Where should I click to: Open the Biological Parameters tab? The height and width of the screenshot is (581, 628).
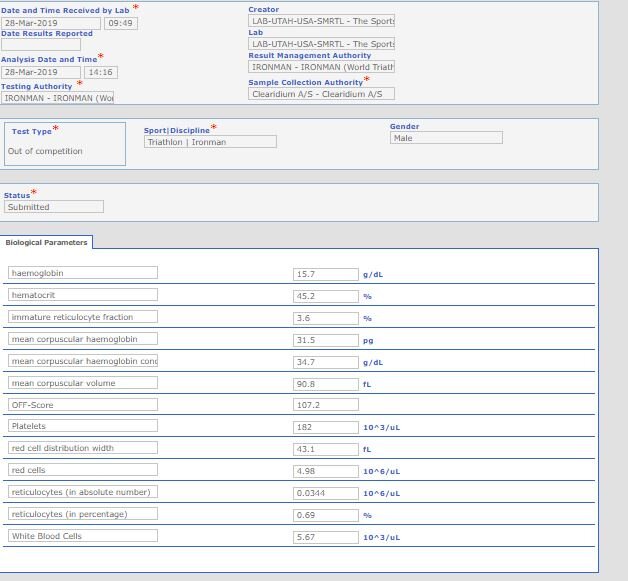coord(46,242)
